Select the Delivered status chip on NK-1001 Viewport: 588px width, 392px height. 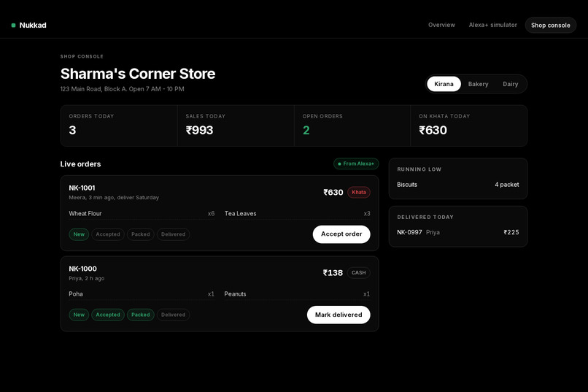click(173, 234)
